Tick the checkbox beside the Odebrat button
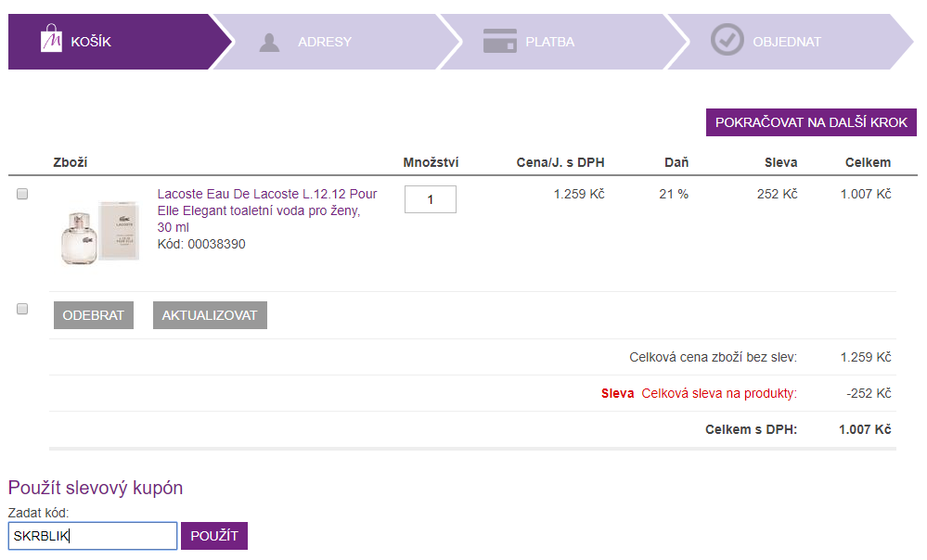Screen dimensions: 927x560 22,309
